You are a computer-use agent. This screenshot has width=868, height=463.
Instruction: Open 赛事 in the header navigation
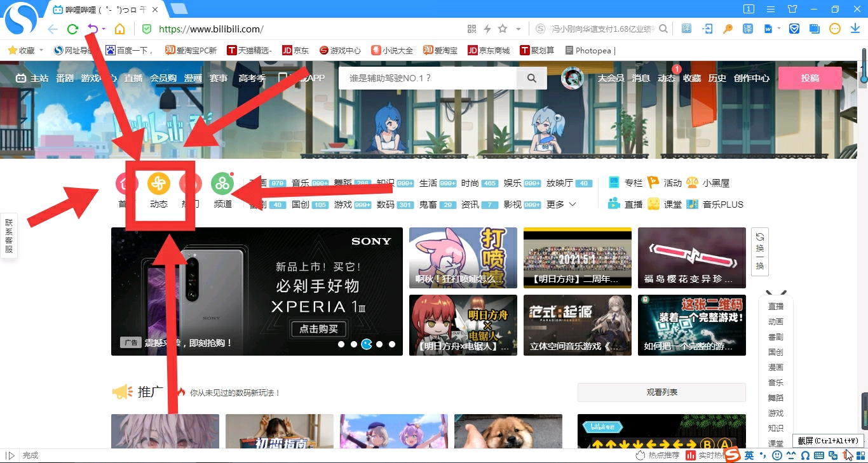point(219,78)
